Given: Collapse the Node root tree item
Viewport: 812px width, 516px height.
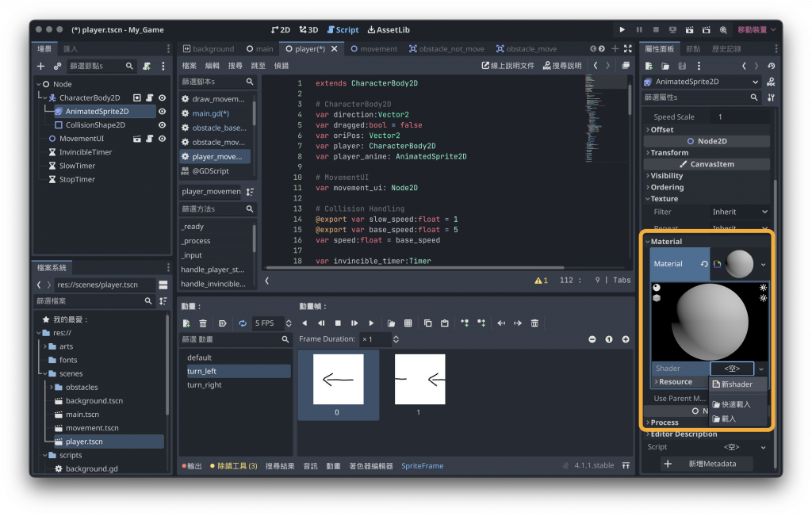Looking at the screenshot, I should click(x=39, y=84).
